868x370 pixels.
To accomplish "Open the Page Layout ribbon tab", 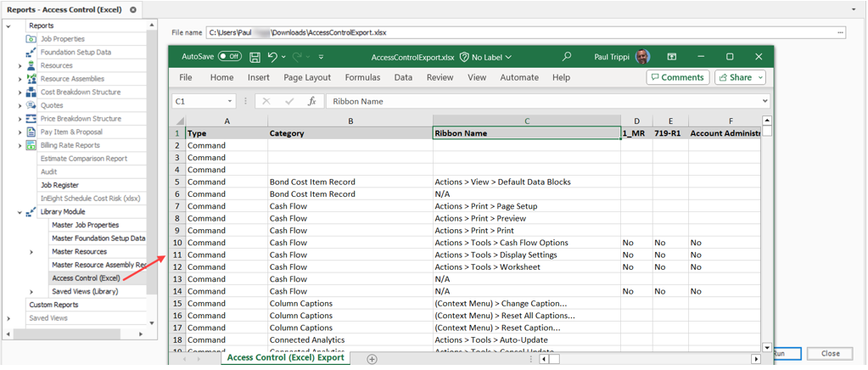I will point(307,77).
